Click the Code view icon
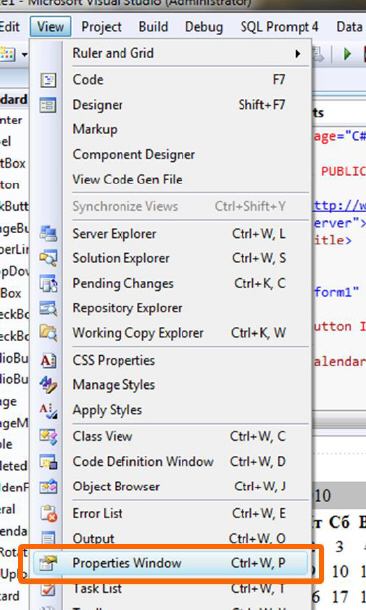 coord(48,80)
